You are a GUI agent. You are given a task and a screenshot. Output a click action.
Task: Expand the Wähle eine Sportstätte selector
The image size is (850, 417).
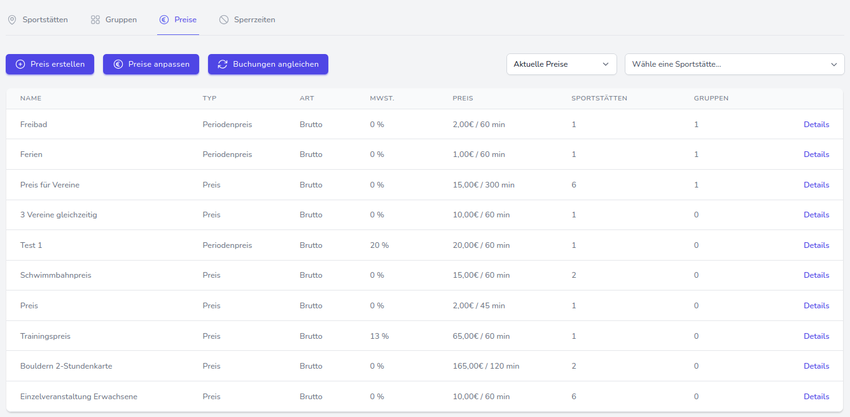[x=734, y=64]
